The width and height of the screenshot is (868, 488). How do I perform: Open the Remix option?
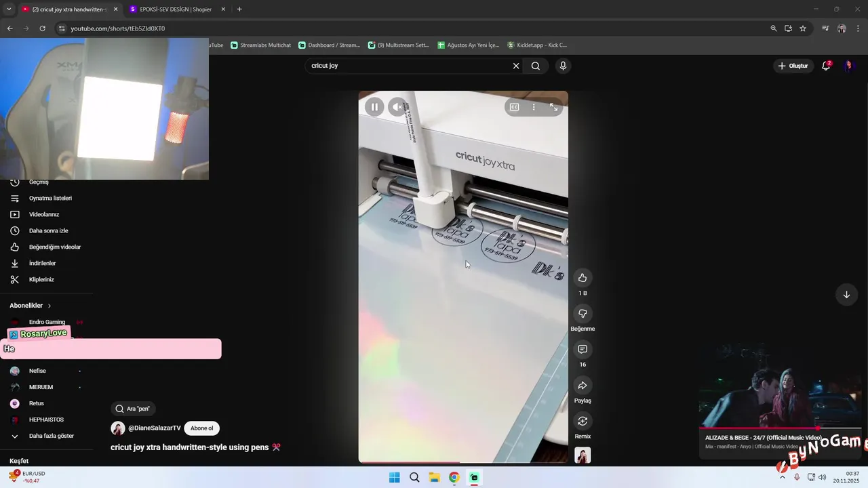pos(583,422)
